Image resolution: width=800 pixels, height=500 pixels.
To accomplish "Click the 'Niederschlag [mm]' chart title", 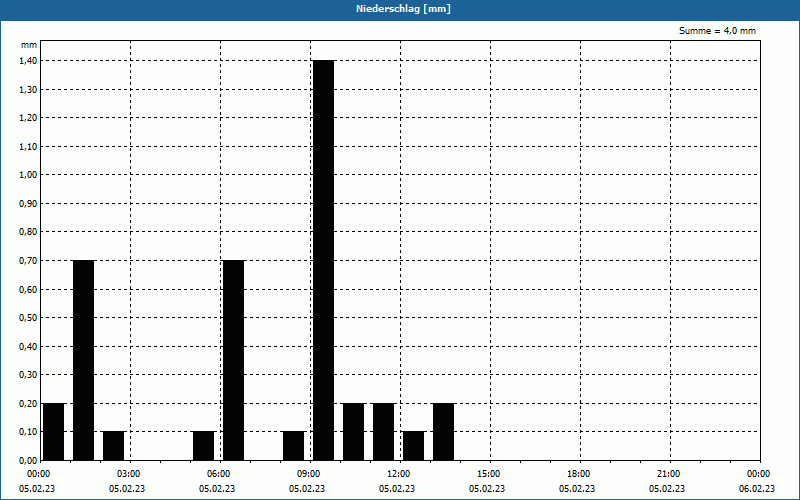I will click(x=403, y=9).
